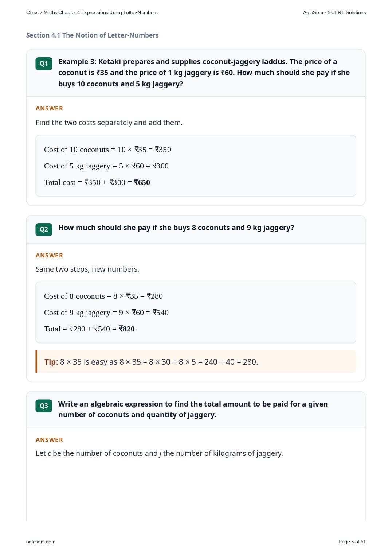Screen dimensions: 392x555
Task: Click the 'Let c be the number' sentence
Action: coord(159,453)
